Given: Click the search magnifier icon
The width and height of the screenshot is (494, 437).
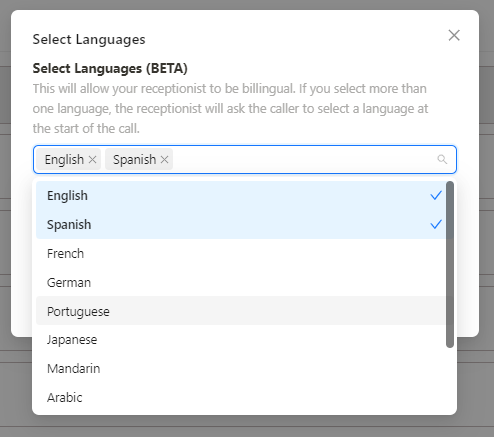Looking at the screenshot, I should (x=442, y=159).
